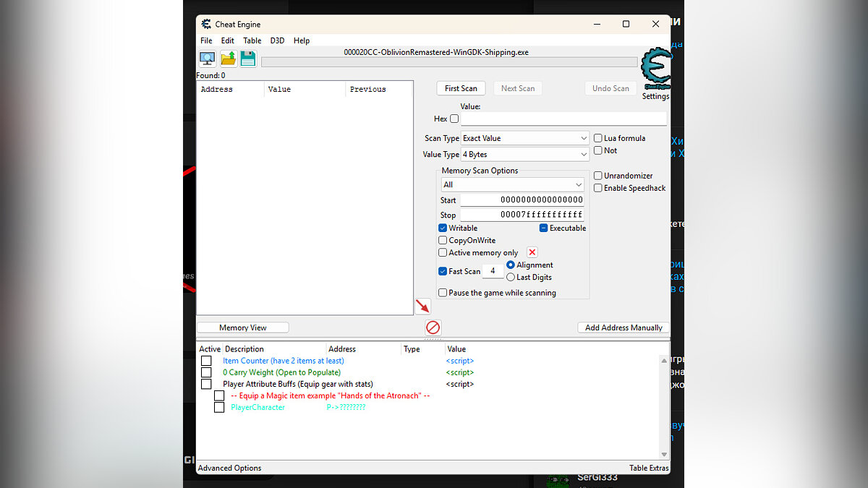Click the save floppy disk icon
Image resolution: width=868 pixels, height=488 pixels.
[x=248, y=59]
